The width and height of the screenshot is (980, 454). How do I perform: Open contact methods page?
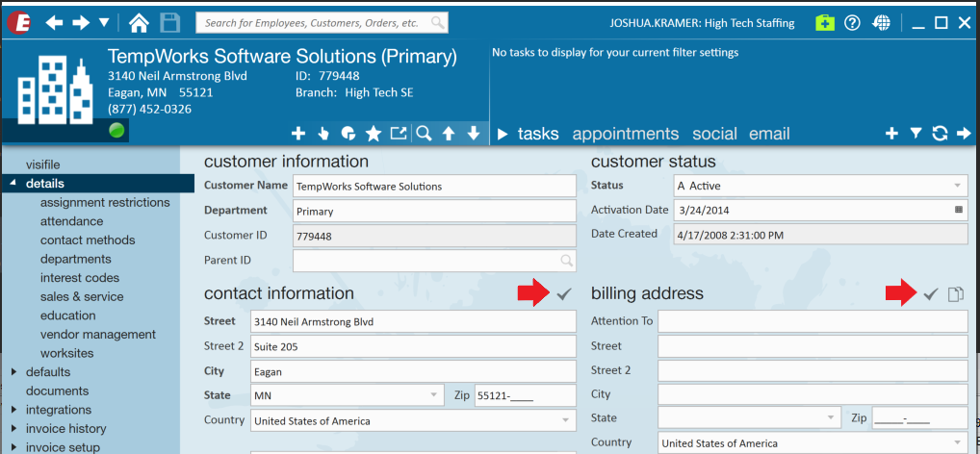[x=88, y=240]
